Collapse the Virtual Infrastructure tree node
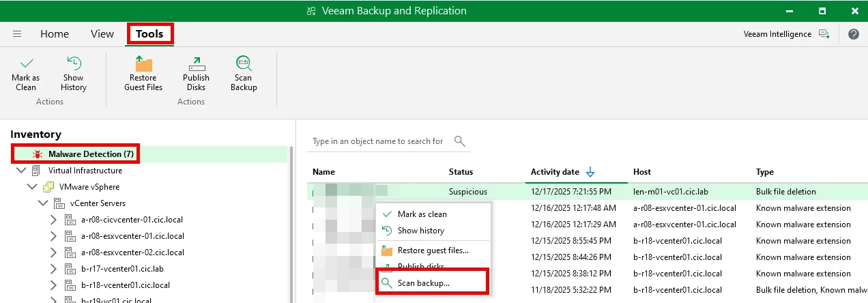This screenshot has width=868, height=303. pyautogui.click(x=20, y=171)
